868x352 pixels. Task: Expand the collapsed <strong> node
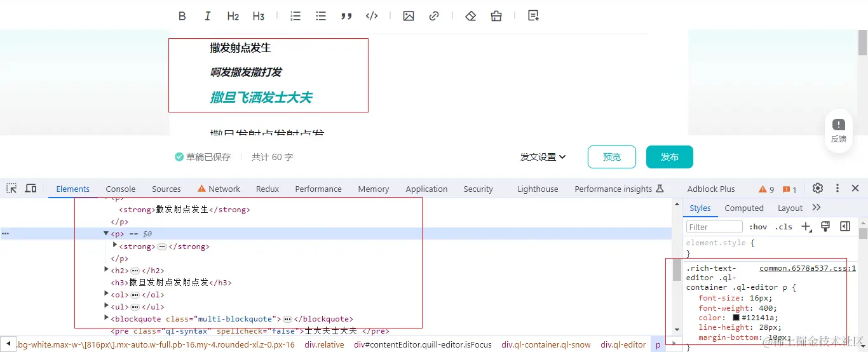115,245
